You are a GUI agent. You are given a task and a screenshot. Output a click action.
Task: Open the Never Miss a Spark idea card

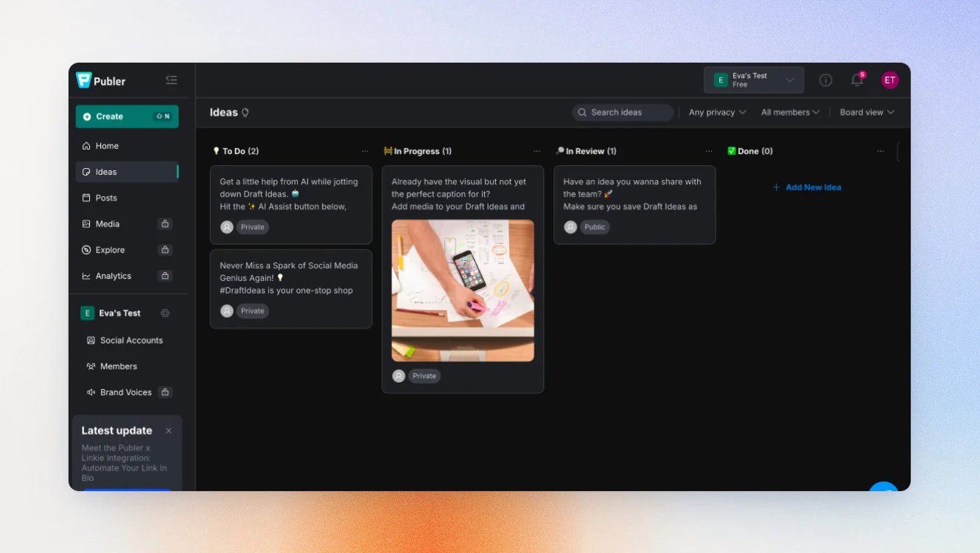click(291, 289)
